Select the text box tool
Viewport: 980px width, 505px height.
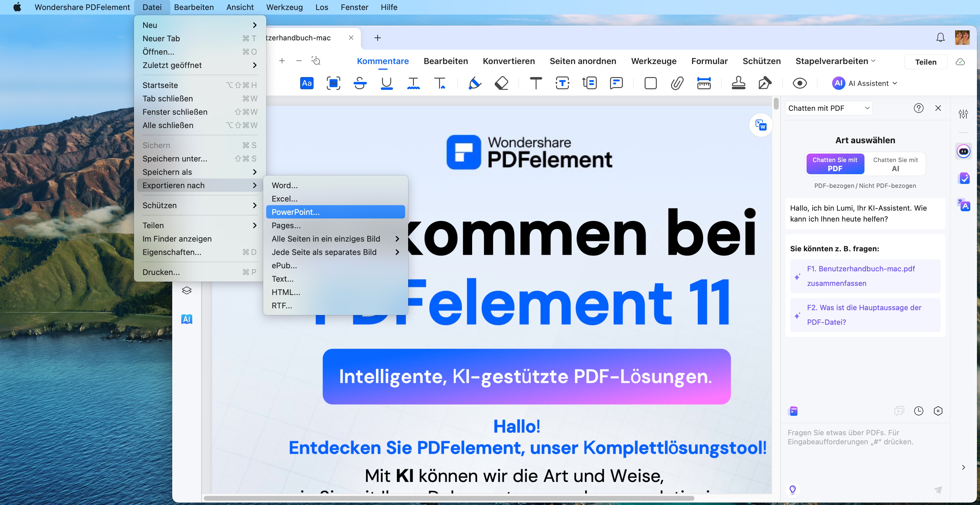point(562,83)
